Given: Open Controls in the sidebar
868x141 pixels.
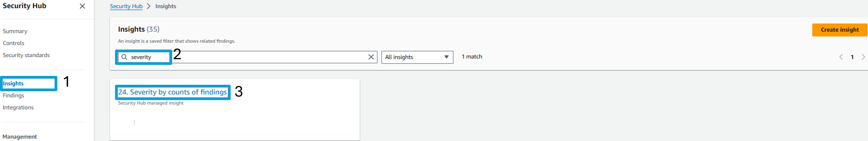Looking at the screenshot, I should coord(13,43).
